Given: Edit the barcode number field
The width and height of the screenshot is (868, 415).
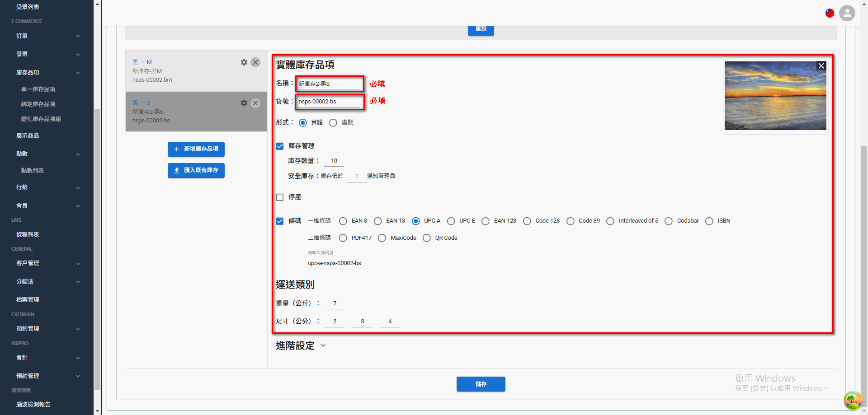Looking at the screenshot, I should pos(339,263).
